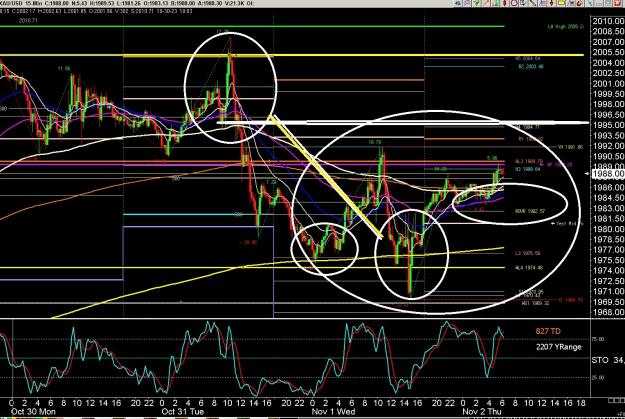Click the Nov 2 Thu date label
The image size is (625, 419).
pos(482,411)
